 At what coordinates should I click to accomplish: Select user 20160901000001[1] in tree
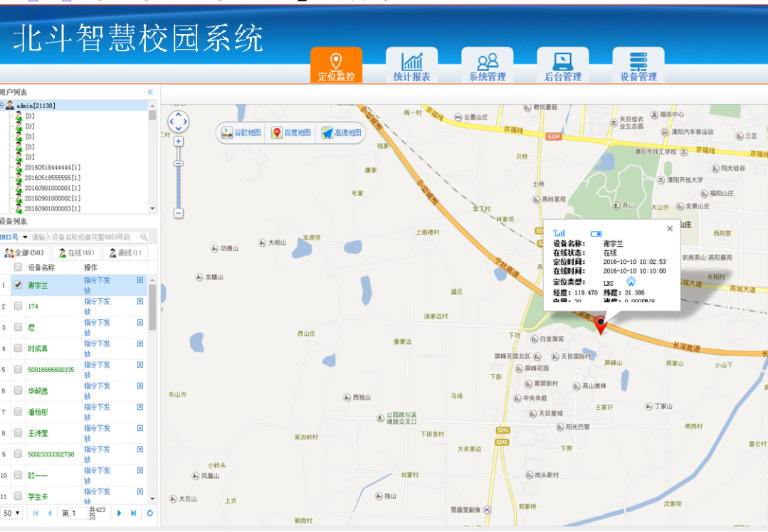53,188
